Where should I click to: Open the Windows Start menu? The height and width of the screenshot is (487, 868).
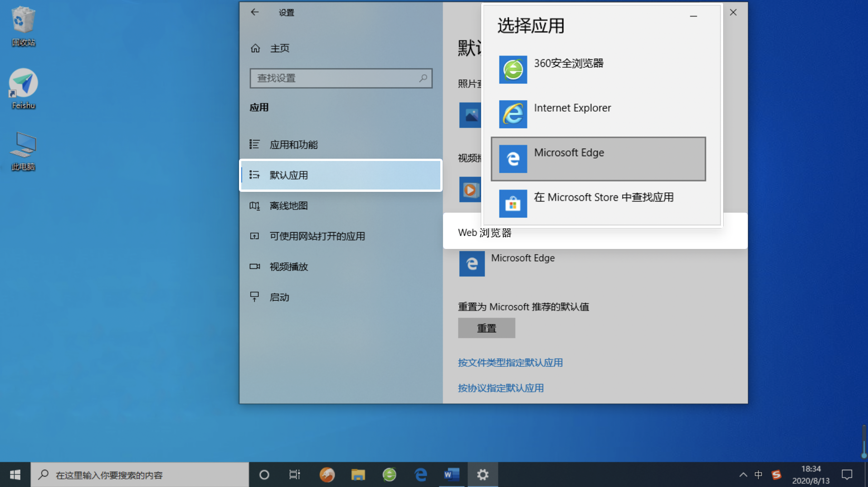[15, 475]
